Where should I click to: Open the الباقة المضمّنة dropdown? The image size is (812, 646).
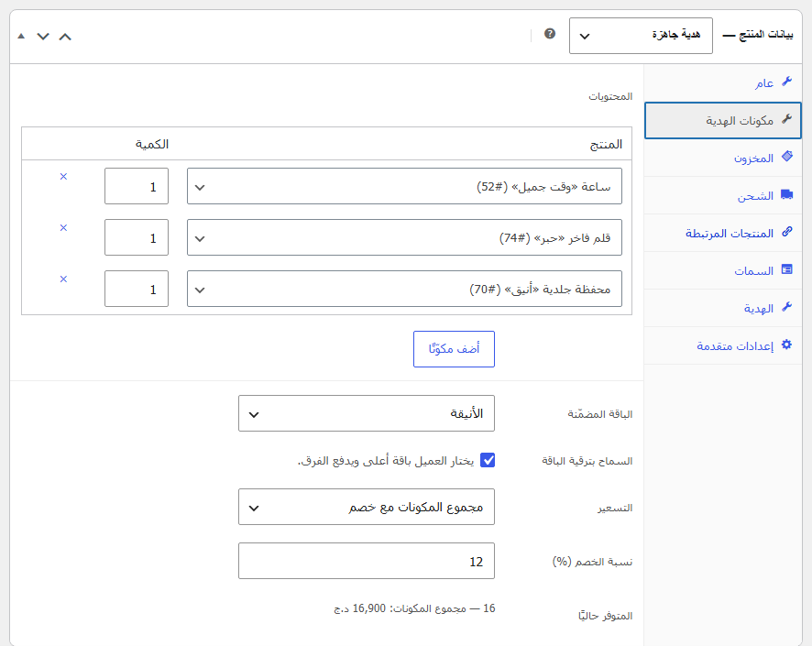pos(366,413)
